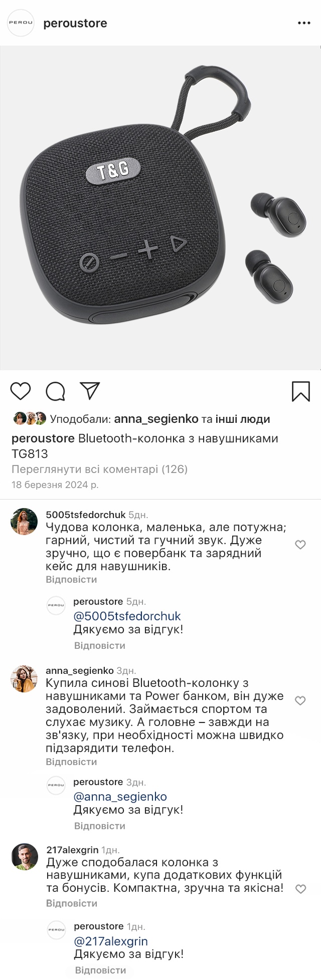Screen dimensions: 321x980
Task: Reply to 217alexgrin's comment
Action: 71,903
